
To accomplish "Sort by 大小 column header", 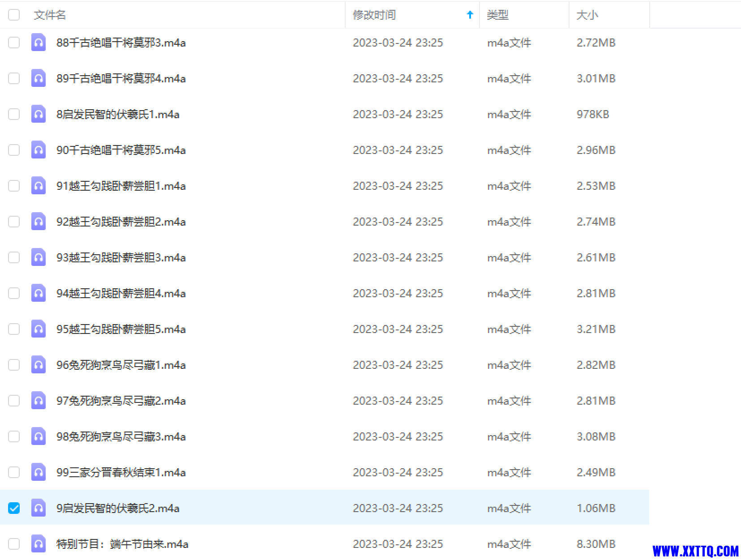I will (587, 15).
